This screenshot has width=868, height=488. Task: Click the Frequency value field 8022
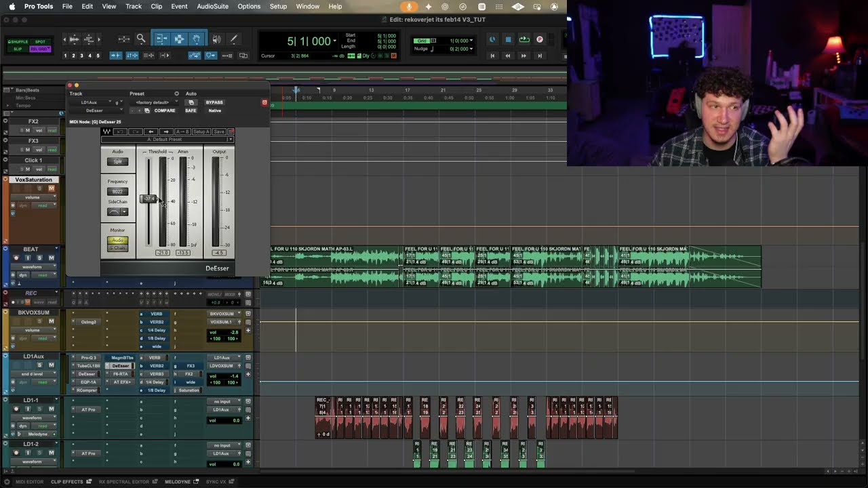[x=117, y=191]
